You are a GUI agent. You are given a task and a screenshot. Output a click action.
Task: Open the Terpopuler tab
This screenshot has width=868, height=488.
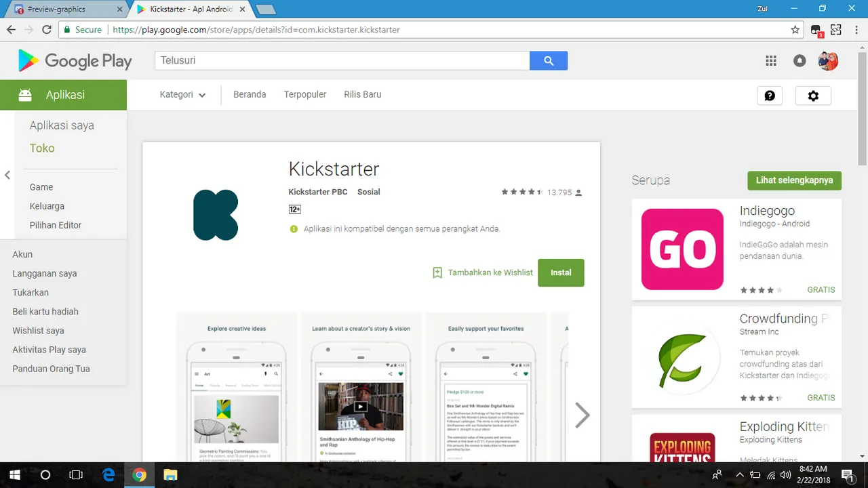pos(305,94)
